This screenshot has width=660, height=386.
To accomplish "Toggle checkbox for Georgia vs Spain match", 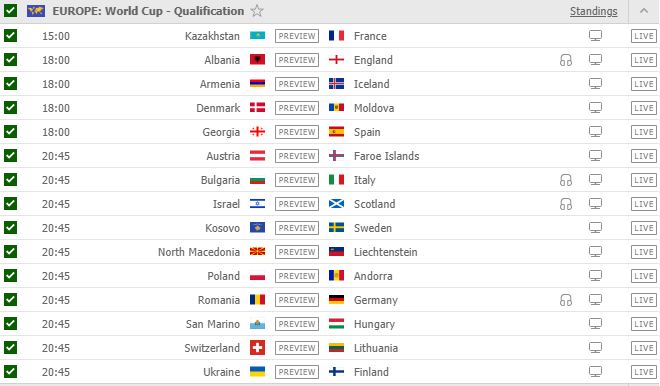I will point(11,131).
